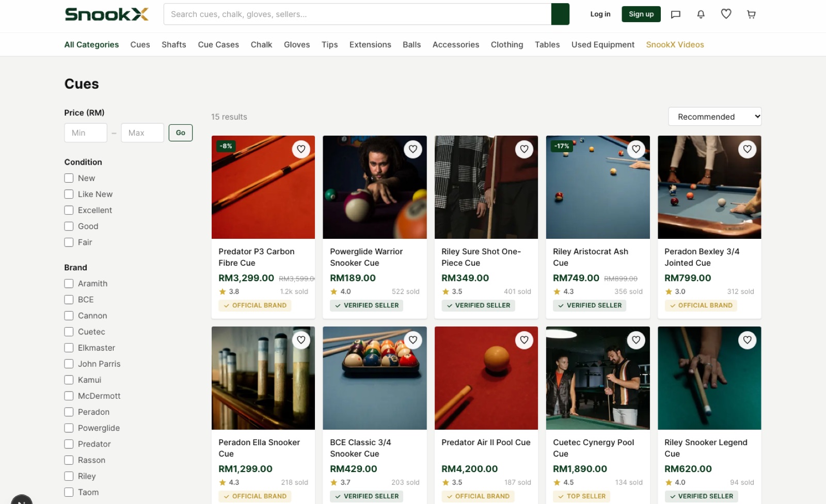Image resolution: width=826 pixels, height=504 pixels.
Task: Filter by Elkmaster brand
Action: point(69,347)
